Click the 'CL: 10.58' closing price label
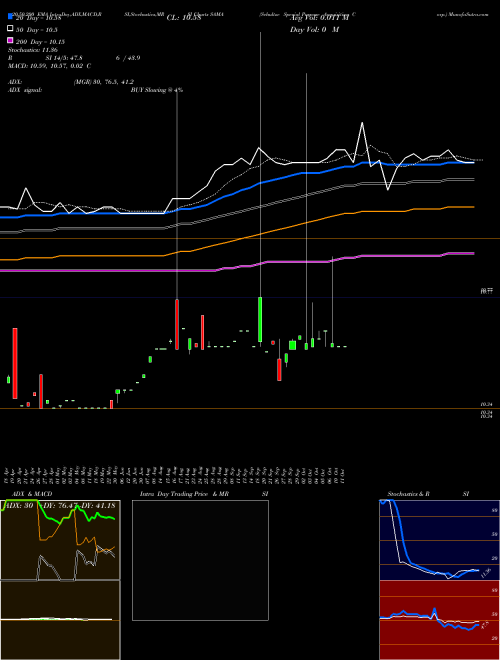 [184, 18]
